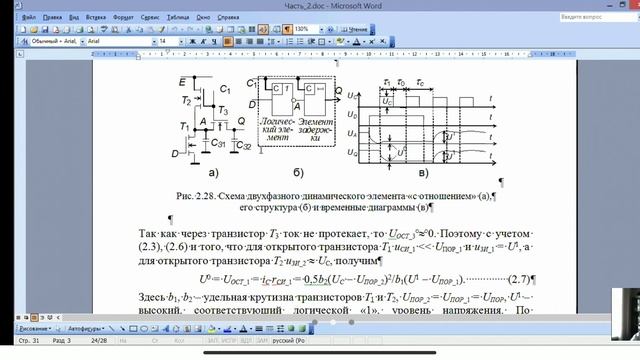Open the Формат menu
Screen dimensions: 640x360
coord(123,18)
